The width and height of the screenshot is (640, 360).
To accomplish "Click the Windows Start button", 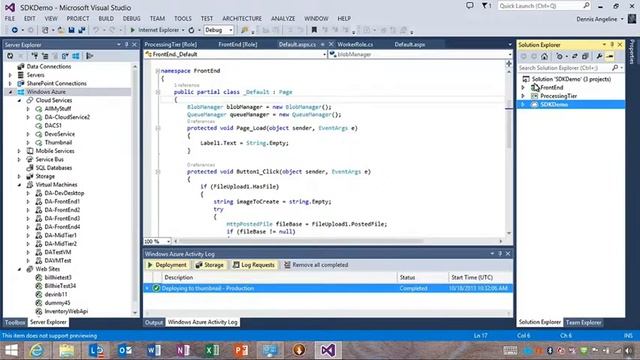I will click(x=11, y=350).
